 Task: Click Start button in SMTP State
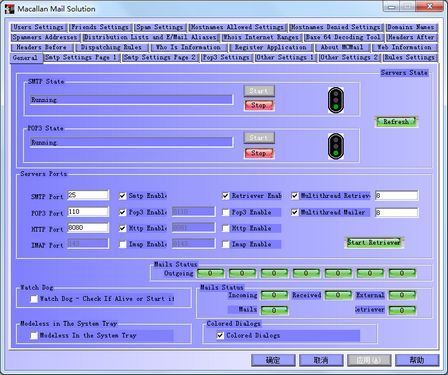(x=259, y=91)
